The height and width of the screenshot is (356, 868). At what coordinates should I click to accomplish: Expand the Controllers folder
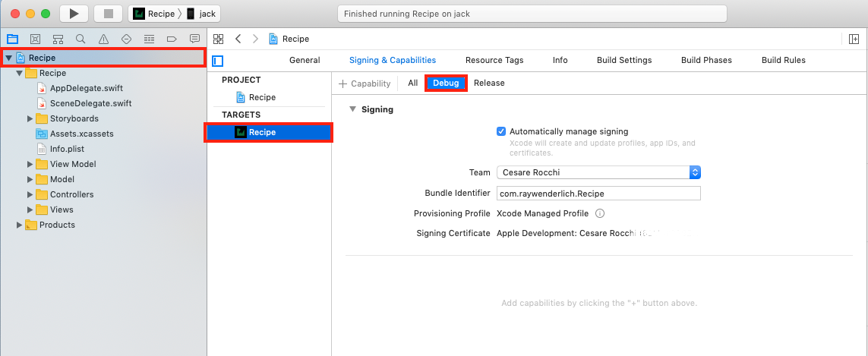tap(30, 194)
